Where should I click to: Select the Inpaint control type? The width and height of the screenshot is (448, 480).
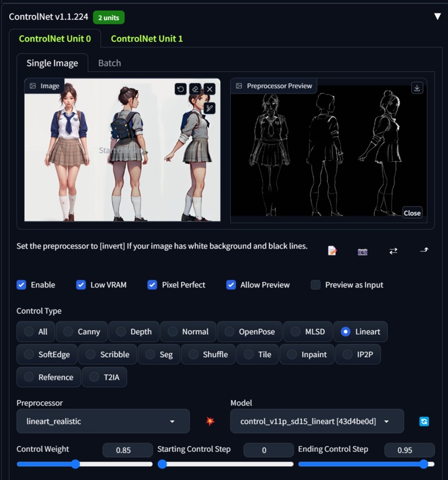tap(307, 354)
